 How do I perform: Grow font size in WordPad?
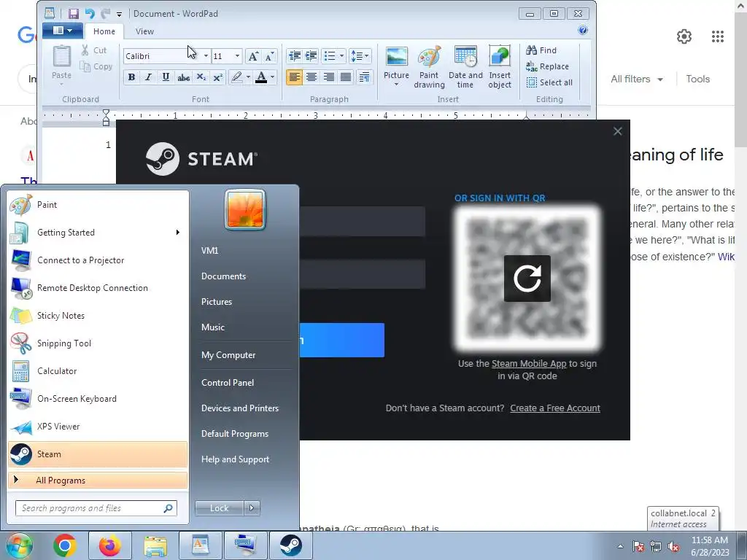click(x=253, y=56)
